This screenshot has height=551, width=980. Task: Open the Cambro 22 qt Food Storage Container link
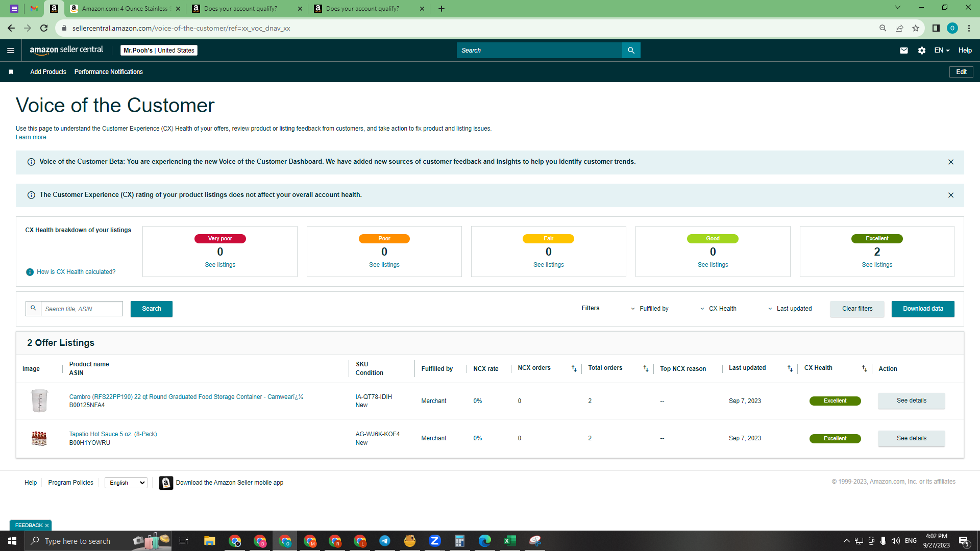tap(186, 397)
